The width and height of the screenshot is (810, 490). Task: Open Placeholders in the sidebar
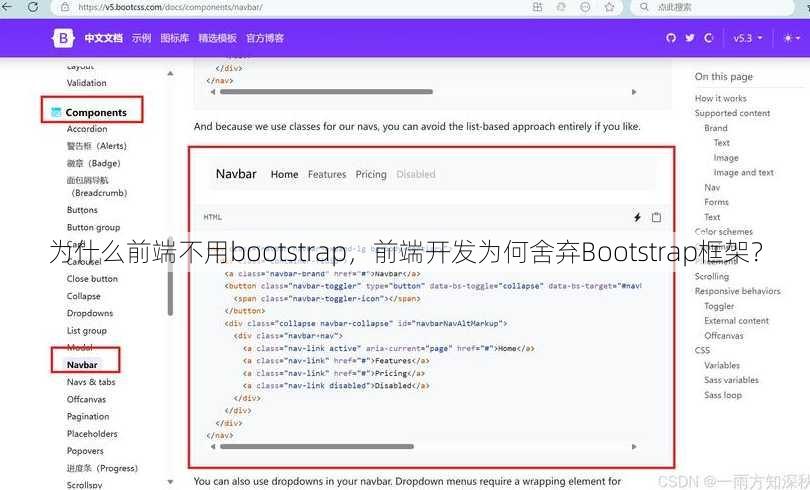point(92,434)
